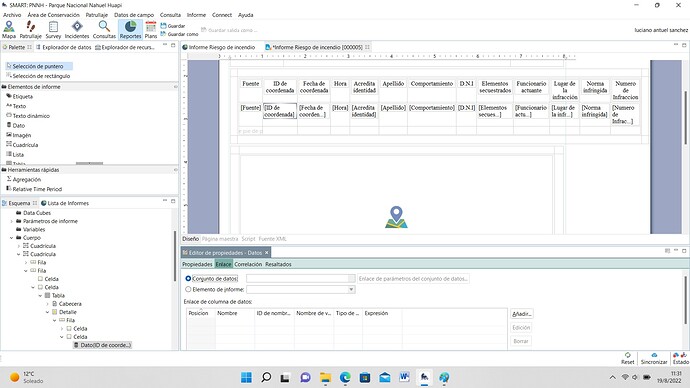Click the Estado status icon
690x388 pixels.
[680, 359]
